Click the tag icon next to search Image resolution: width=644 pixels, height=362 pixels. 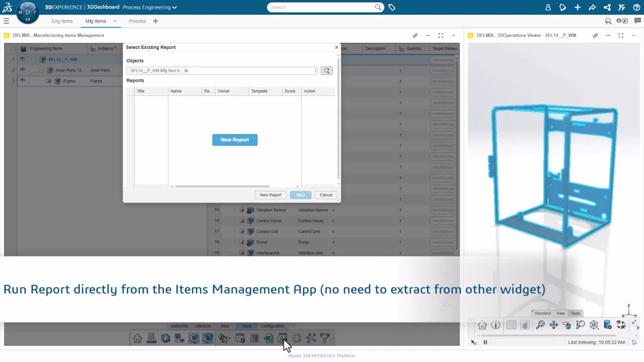[392, 7]
